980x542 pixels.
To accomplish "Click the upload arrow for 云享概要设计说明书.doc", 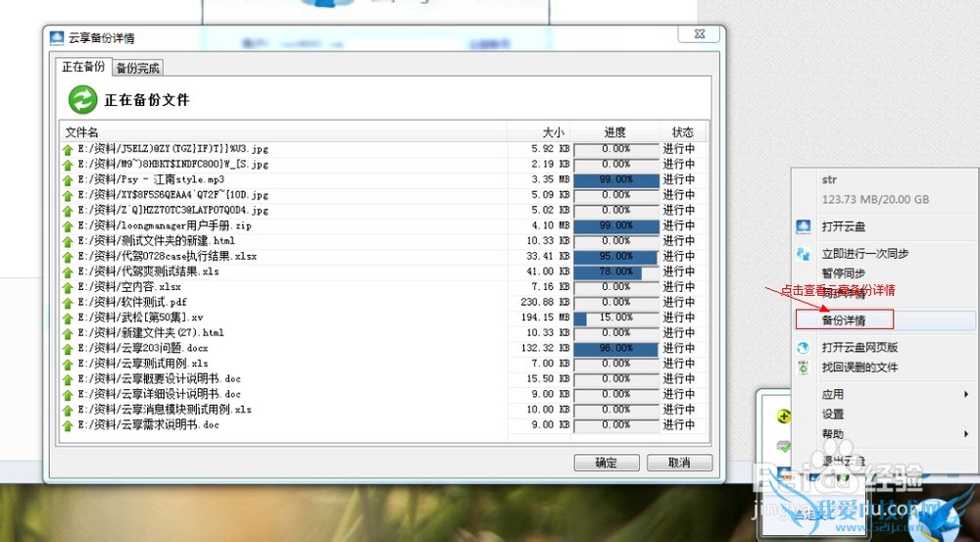I will point(68,379).
